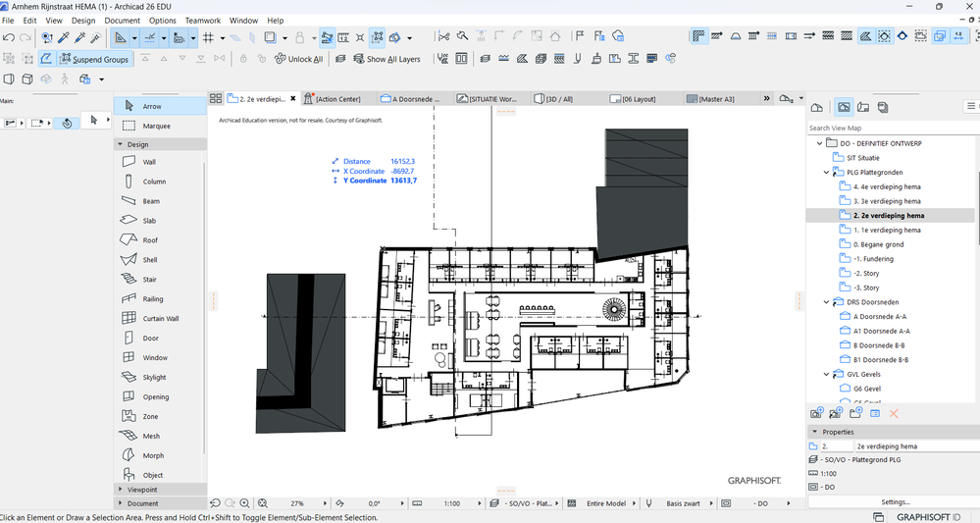
Task: Collapse the DRS Doorsneden folder
Action: coord(827,302)
